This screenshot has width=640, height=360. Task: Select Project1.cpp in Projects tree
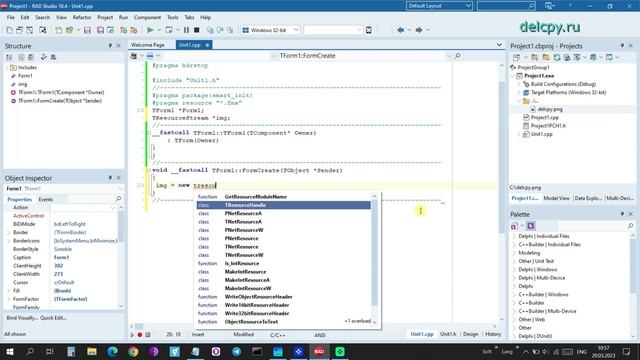544,118
